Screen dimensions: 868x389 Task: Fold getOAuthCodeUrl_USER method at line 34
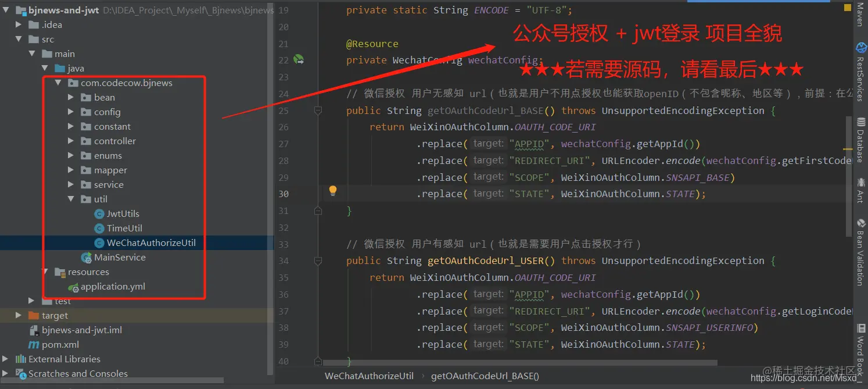pos(318,260)
